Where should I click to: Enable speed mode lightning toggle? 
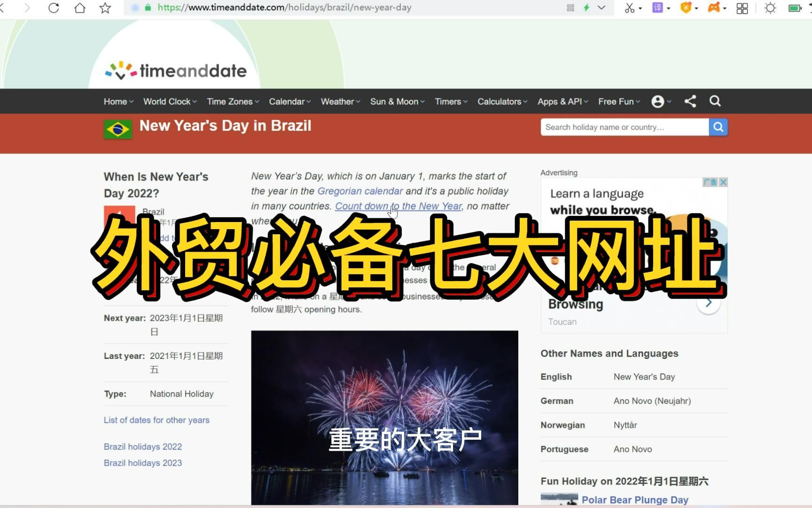tap(586, 8)
